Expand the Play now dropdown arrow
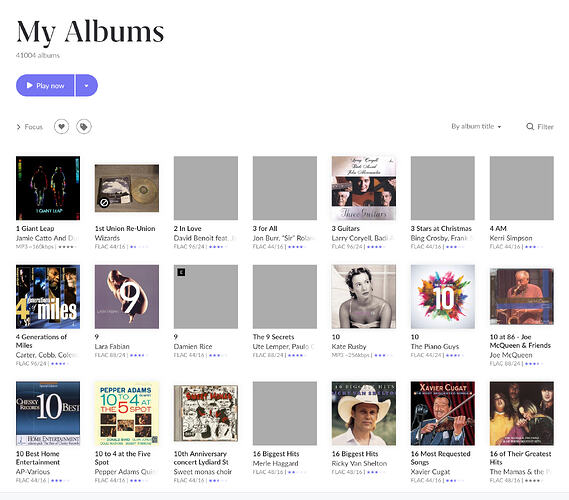This screenshot has width=569, height=500. [x=86, y=86]
